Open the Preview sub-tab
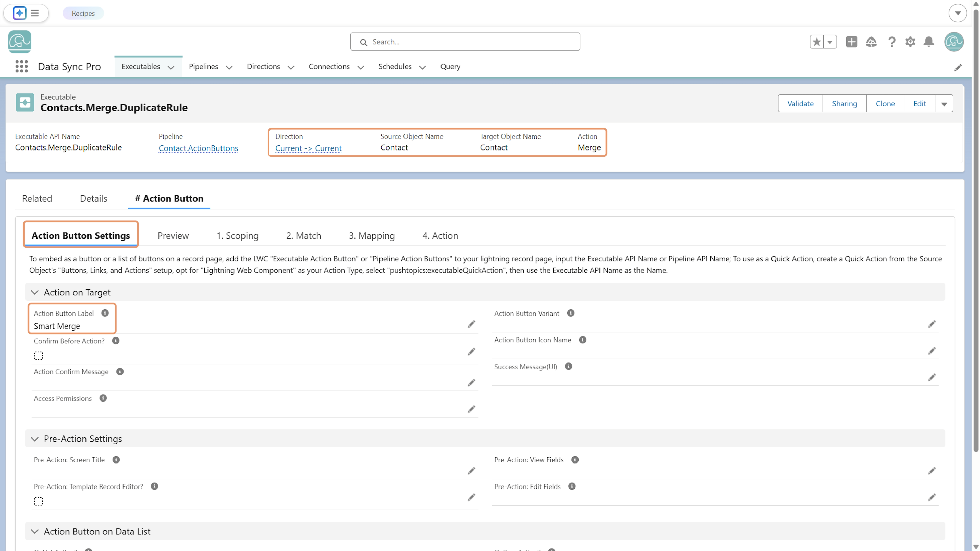The height and width of the screenshot is (551, 980). 173,236
